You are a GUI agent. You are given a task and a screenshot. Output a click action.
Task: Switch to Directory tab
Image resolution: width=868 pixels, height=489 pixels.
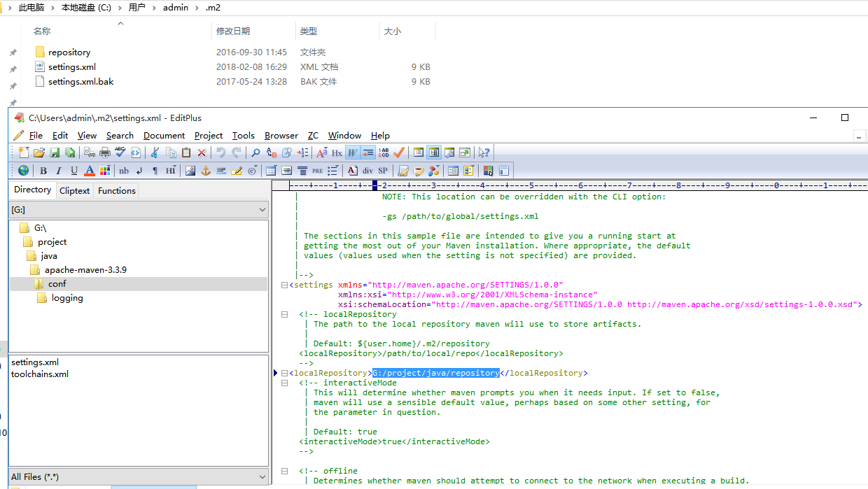coord(32,190)
